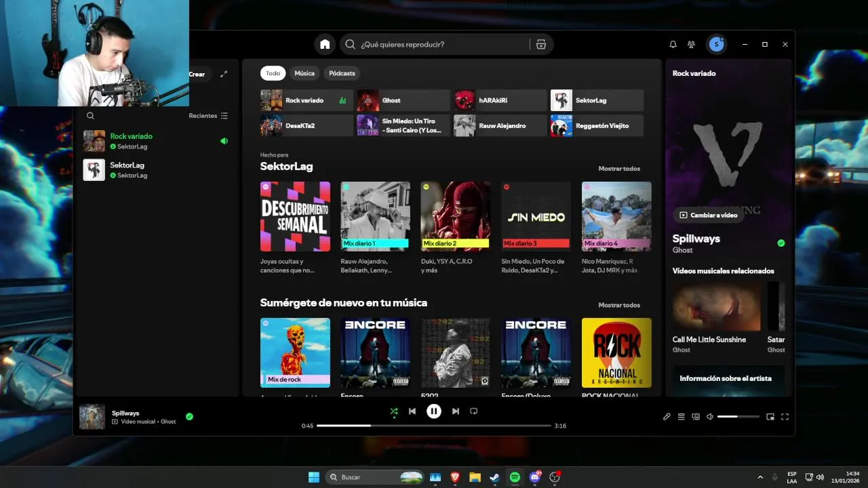Skip to previous track
Viewport: 868px width, 488px height.
tap(412, 411)
